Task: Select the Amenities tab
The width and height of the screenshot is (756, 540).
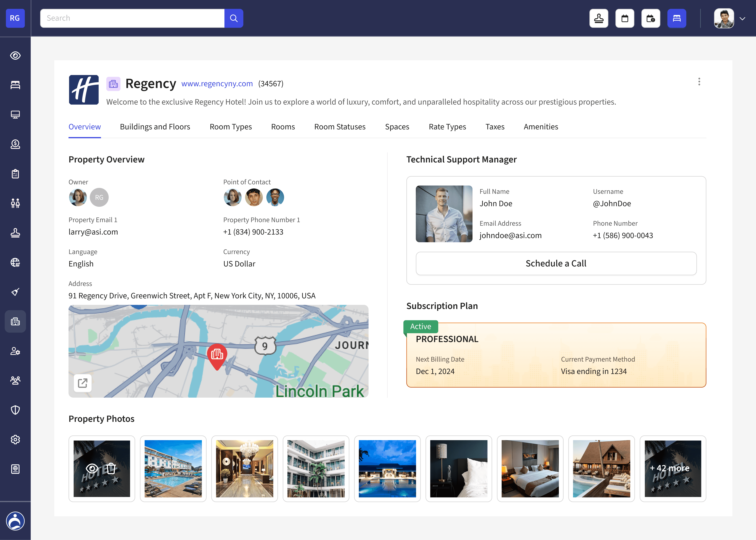Action: point(541,127)
